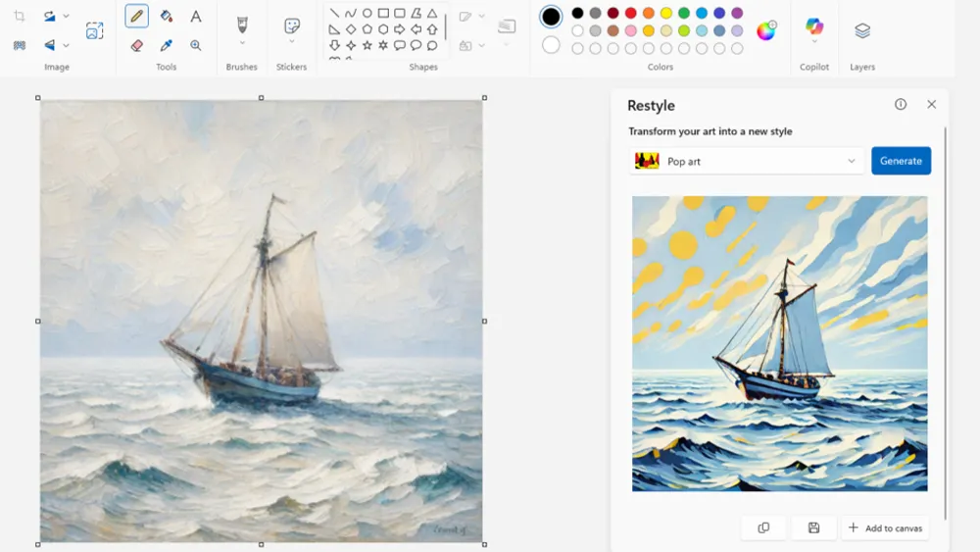Open the Copilot menu
This screenshot has height=552, width=980.
814,30
